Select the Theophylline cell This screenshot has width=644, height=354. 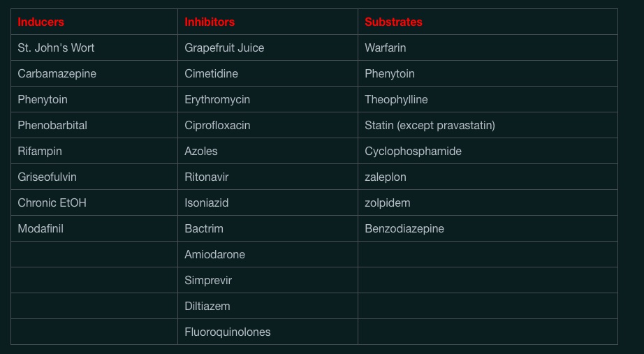pos(396,99)
